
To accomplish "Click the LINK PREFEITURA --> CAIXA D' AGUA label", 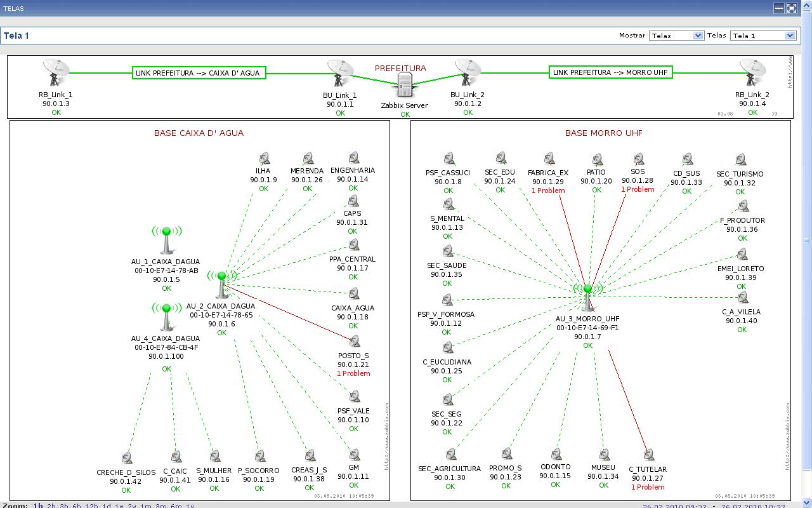I will (x=199, y=73).
